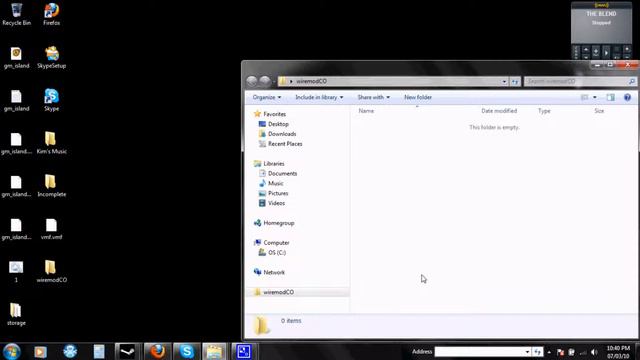Image resolution: width=640 pixels, height=360 pixels.
Task: Open the taskbar clock showing 10:40 PM
Action: coord(618,352)
